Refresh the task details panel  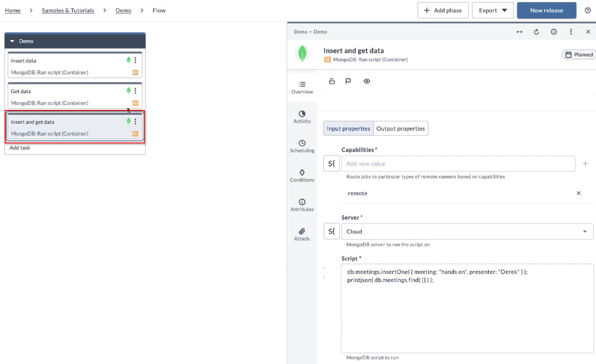tap(537, 32)
